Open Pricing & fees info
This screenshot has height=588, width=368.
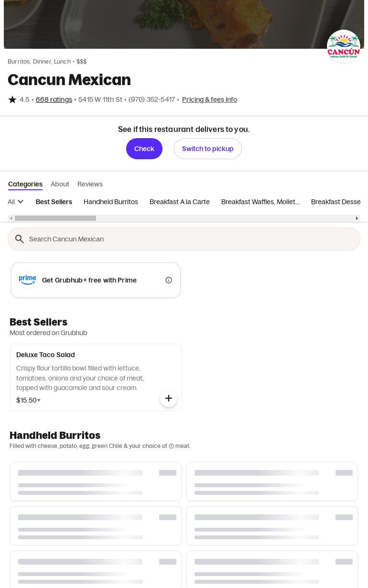tap(209, 99)
